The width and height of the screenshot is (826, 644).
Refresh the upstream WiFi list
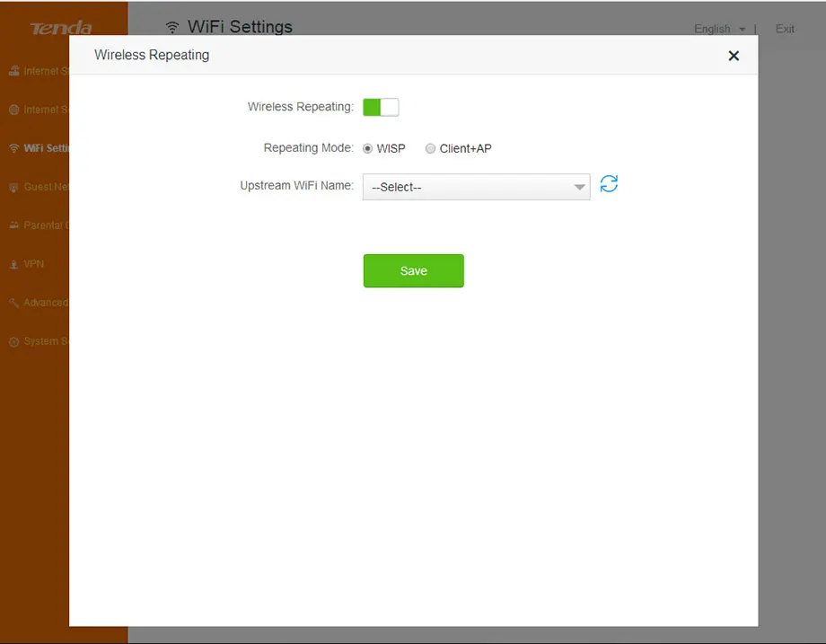click(x=609, y=184)
